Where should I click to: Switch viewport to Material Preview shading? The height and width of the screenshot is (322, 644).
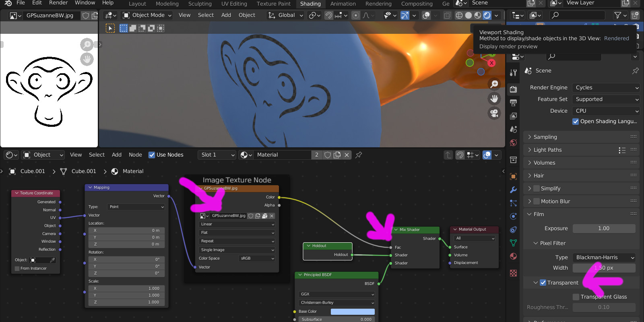click(478, 15)
